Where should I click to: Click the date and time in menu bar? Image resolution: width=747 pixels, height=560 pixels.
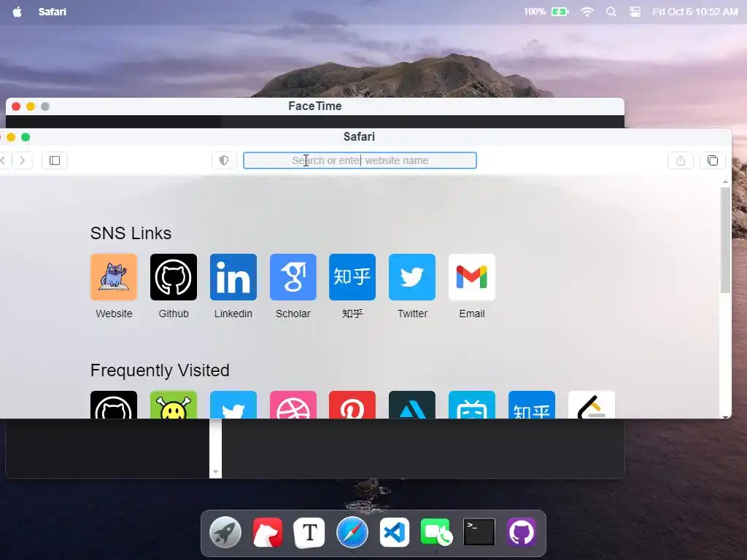tap(695, 12)
